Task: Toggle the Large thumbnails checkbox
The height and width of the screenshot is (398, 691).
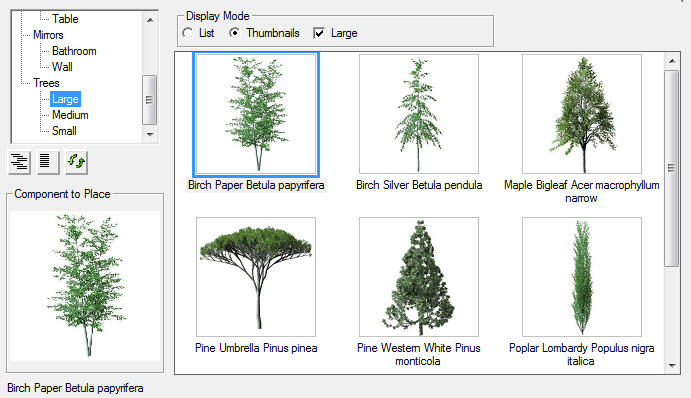Action: pos(319,33)
